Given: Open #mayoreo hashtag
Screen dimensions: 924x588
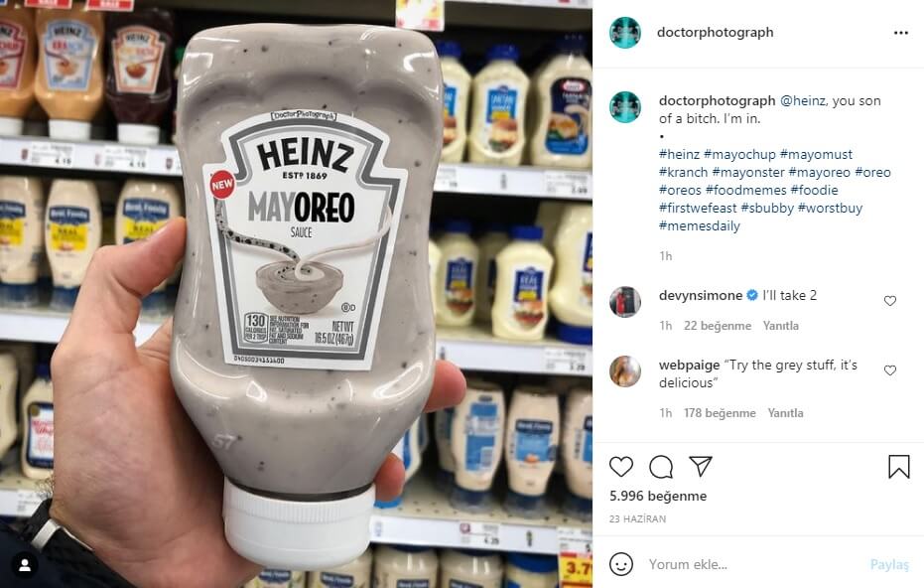Looking at the screenshot, I should (x=819, y=172).
